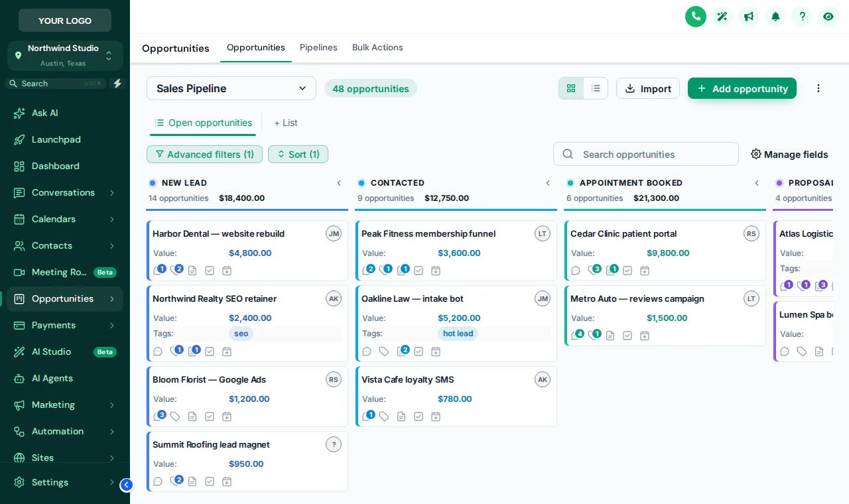This screenshot has height=504, width=849.
Task: Switch to the Pipelines tab
Action: pyautogui.click(x=318, y=48)
